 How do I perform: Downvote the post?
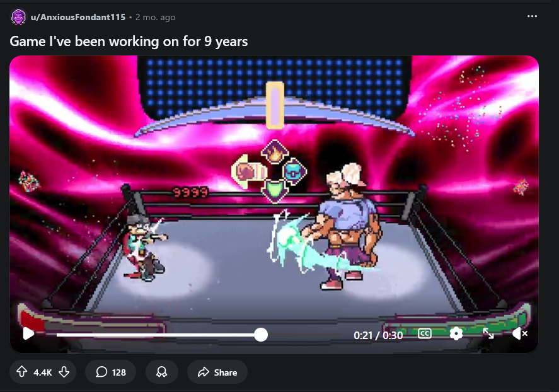click(64, 372)
